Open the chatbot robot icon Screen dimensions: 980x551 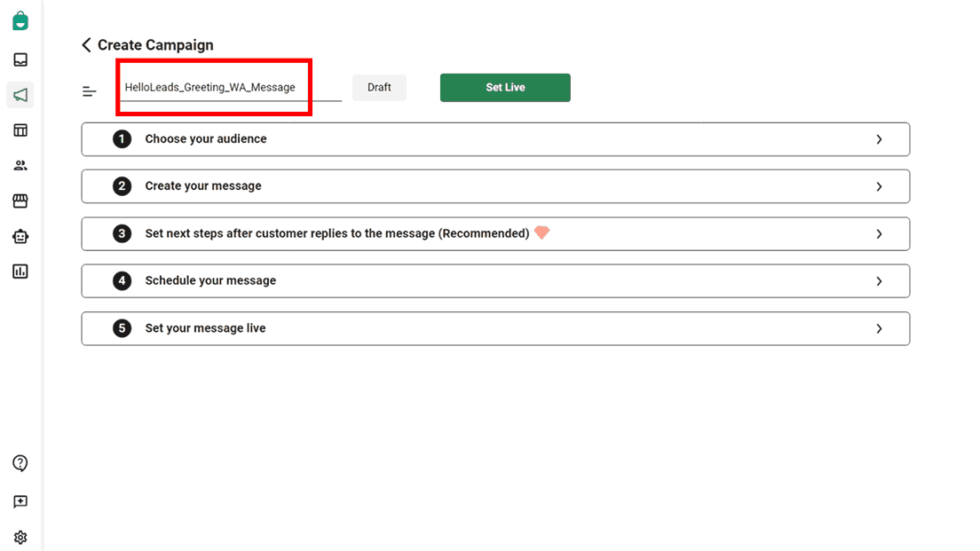[x=20, y=236]
